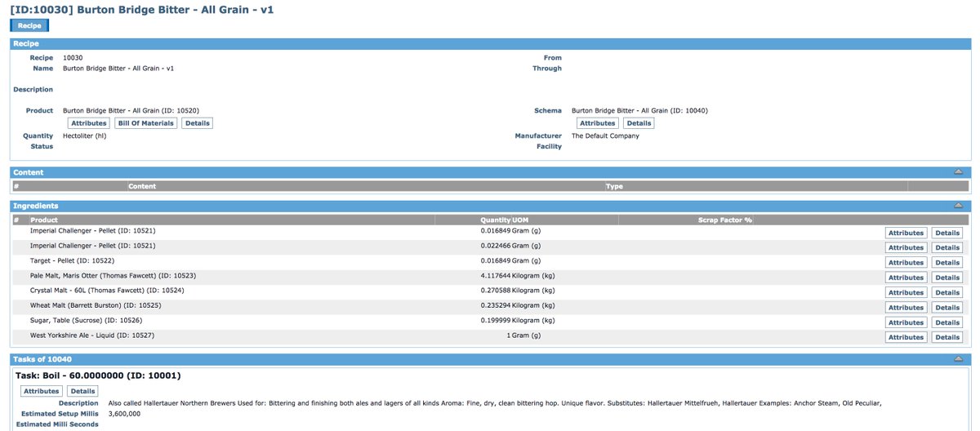The width and height of the screenshot is (980, 431).
Task: Open Details for Pale Malt, Maris Otter
Action: point(947,278)
